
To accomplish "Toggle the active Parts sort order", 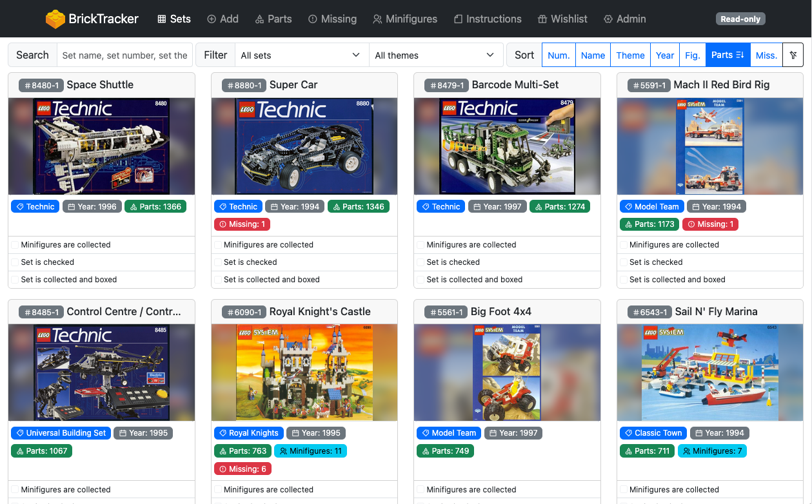I will coord(727,55).
